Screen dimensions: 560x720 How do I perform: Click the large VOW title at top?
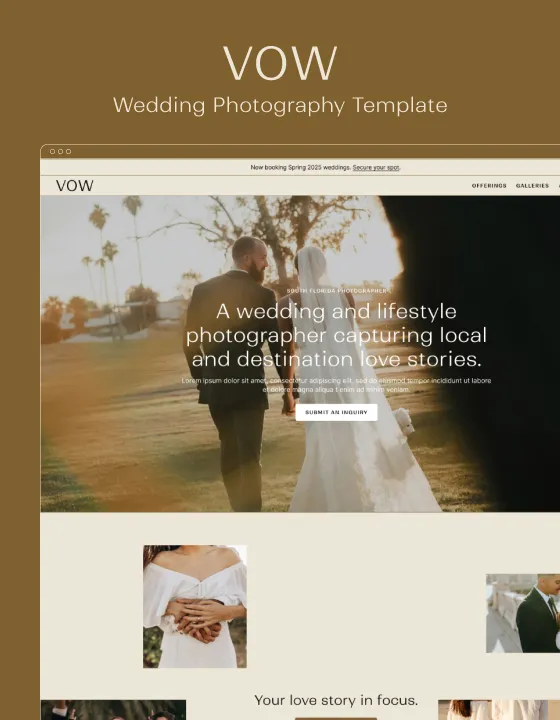280,63
